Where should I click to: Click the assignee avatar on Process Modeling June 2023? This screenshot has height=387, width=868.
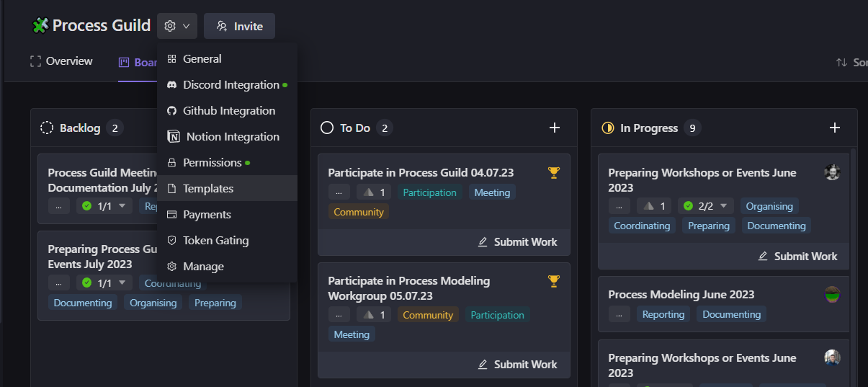[x=832, y=294]
